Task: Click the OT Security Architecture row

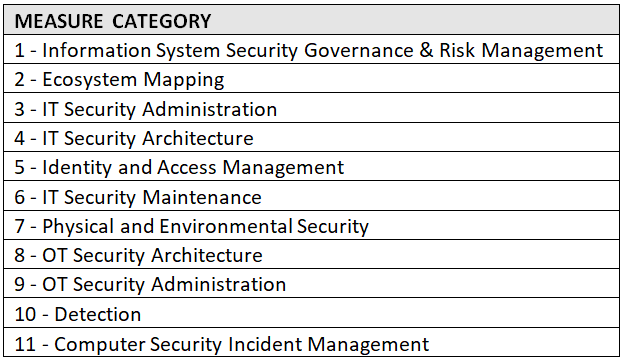Action: 312,254
